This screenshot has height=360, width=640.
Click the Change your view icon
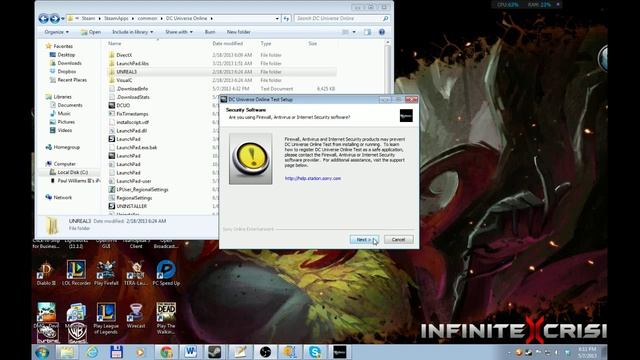345,32
